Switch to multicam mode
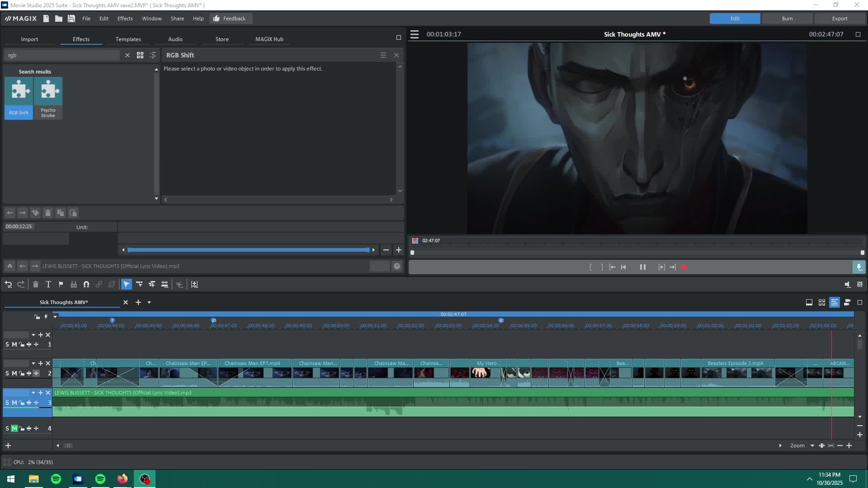 (x=847, y=302)
